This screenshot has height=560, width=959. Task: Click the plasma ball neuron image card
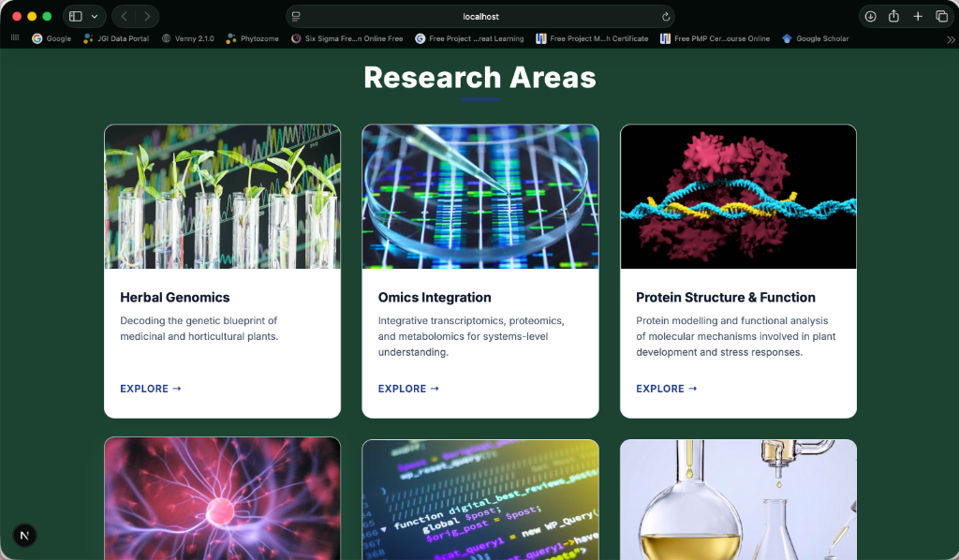tap(223, 498)
